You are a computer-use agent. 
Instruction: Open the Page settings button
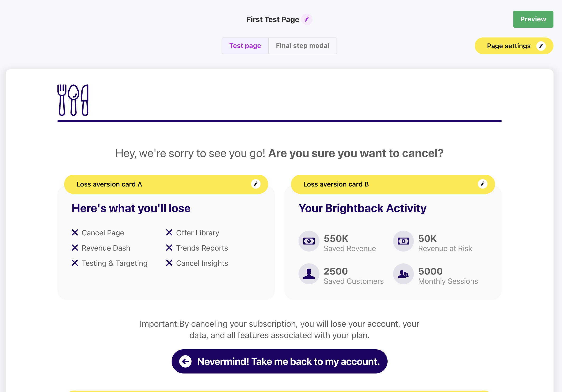[508, 46]
